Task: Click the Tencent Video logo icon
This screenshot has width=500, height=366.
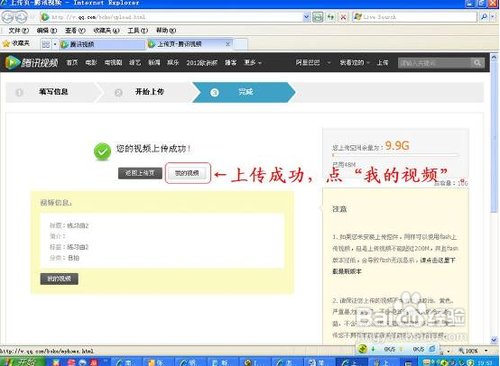Action: pos(12,62)
